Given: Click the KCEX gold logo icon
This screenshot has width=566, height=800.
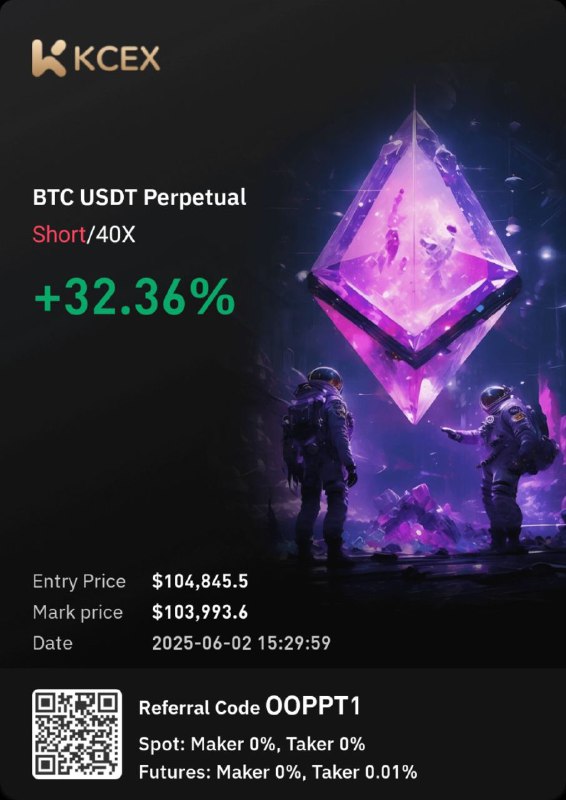Looking at the screenshot, I should pos(49,58).
